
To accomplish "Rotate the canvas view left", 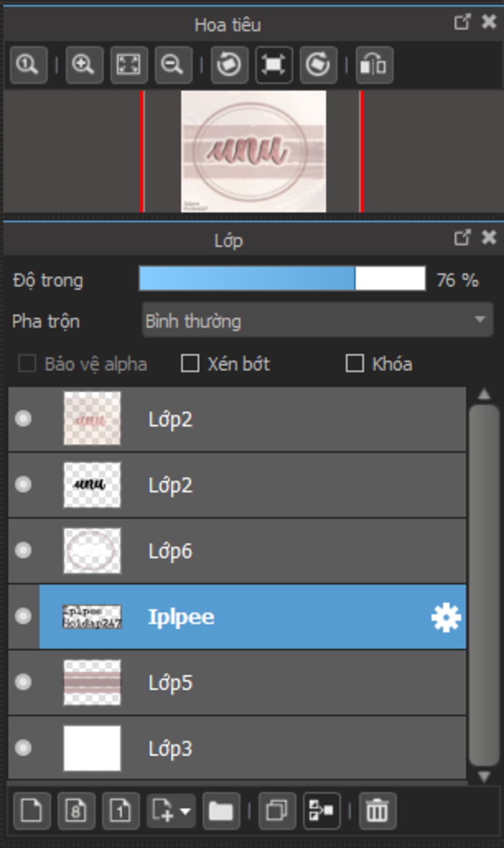I will (229, 64).
